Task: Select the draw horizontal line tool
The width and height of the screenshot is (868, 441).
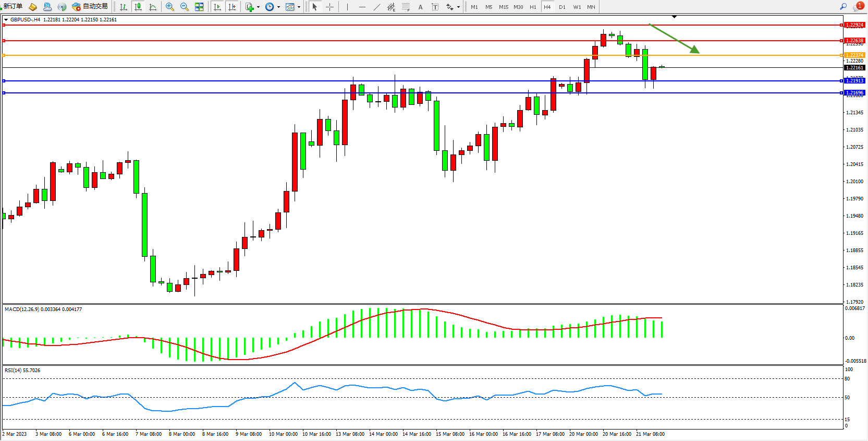Action: click(362, 7)
